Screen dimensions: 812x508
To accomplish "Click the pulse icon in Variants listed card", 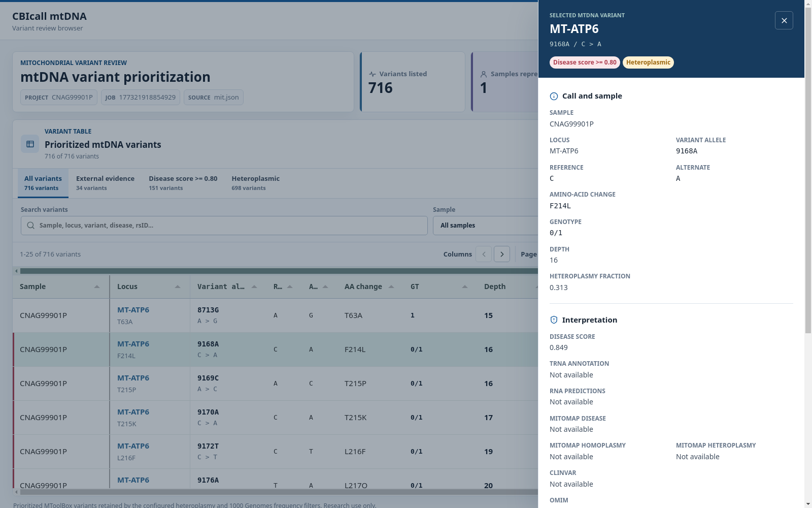I will tap(373, 74).
